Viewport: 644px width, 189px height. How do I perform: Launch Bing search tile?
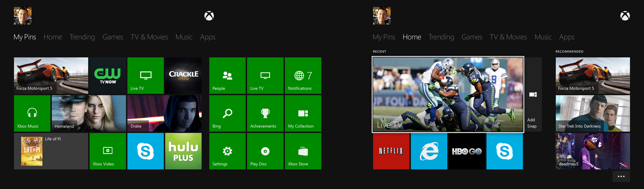227,113
